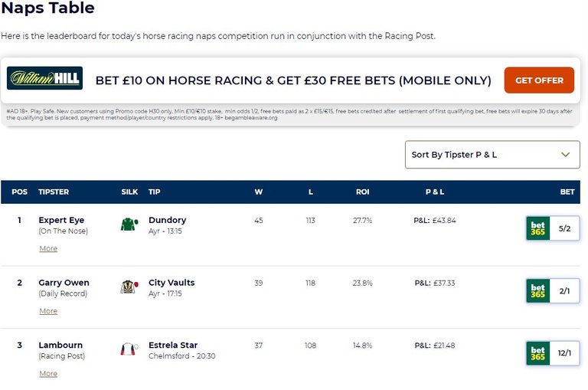This screenshot has width=588, height=390.
Task: Click the GET OFFER button
Action: (x=539, y=80)
